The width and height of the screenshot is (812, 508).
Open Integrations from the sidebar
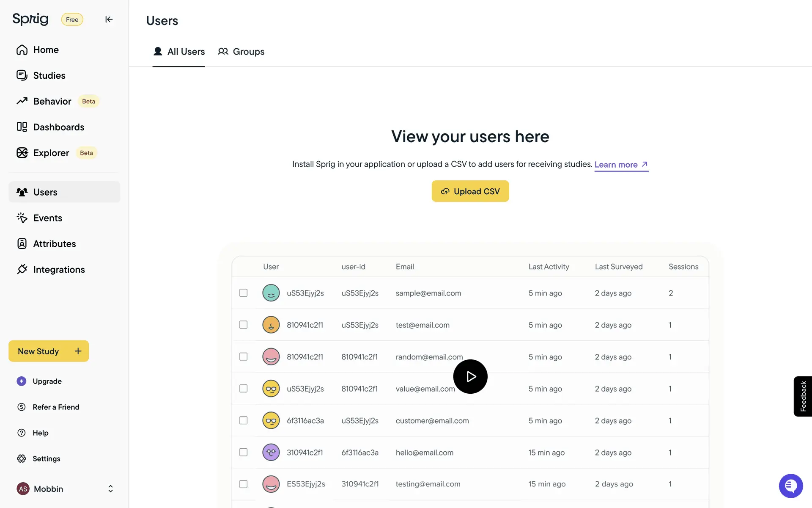pyautogui.click(x=59, y=270)
